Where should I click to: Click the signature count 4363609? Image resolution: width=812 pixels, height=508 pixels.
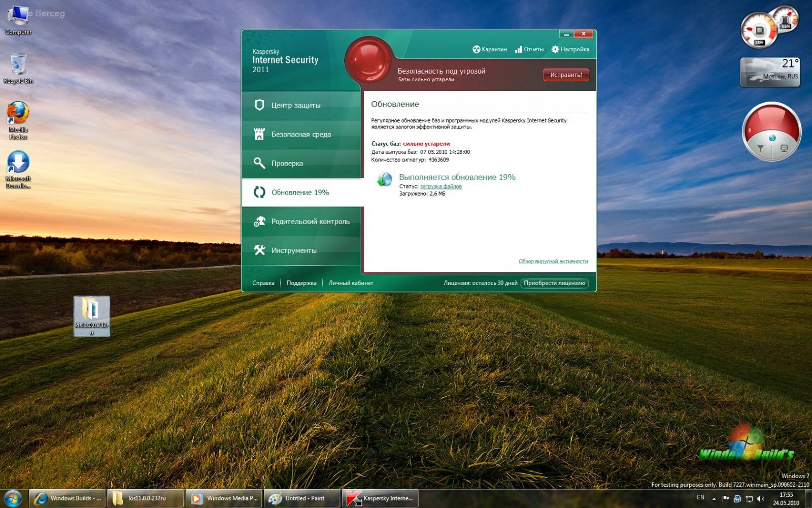tap(438, 160)
